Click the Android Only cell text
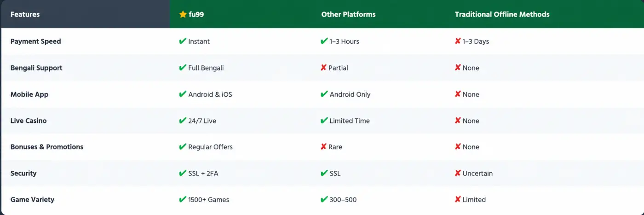The image size is (644, 215). coord(350,94)
